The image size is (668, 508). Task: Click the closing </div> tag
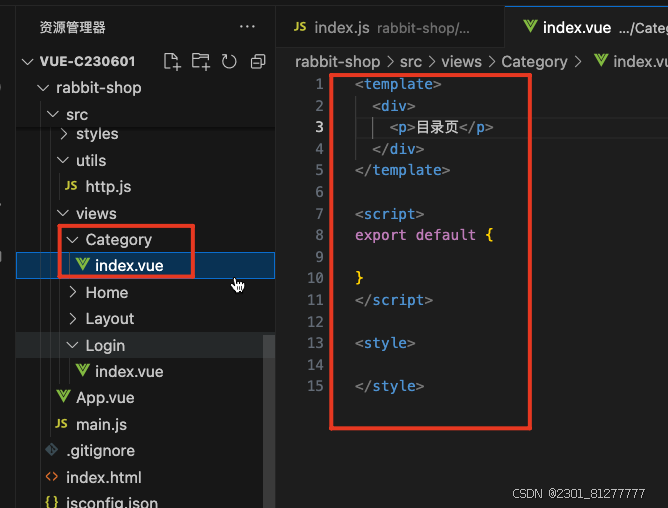click(398, 149)
